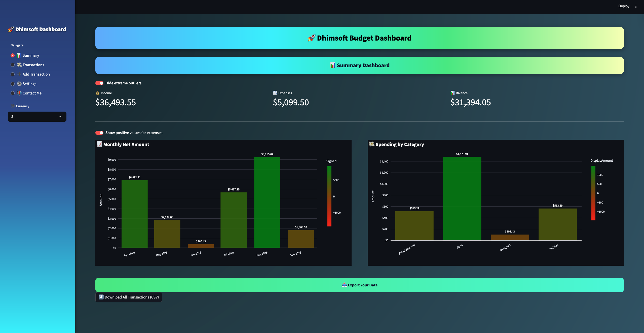
Task: Click Download All Transactions (CSV)
Action: point(128,297)
